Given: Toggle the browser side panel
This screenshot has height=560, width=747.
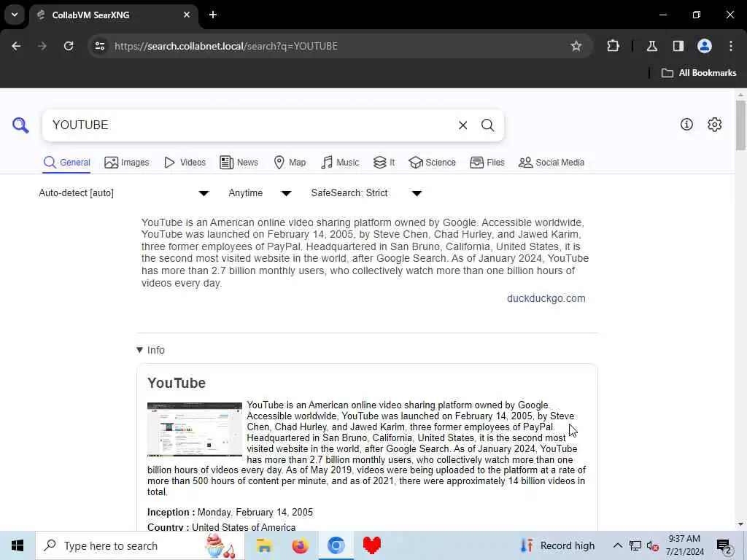Looking at the screenshot, I should tap(678, 46).
